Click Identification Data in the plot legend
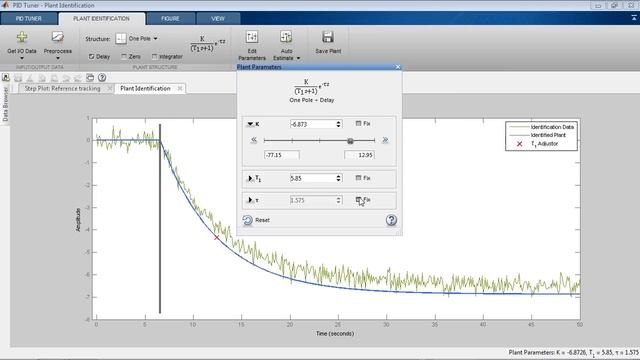This screenshot has height=360, width=640. 552,127
